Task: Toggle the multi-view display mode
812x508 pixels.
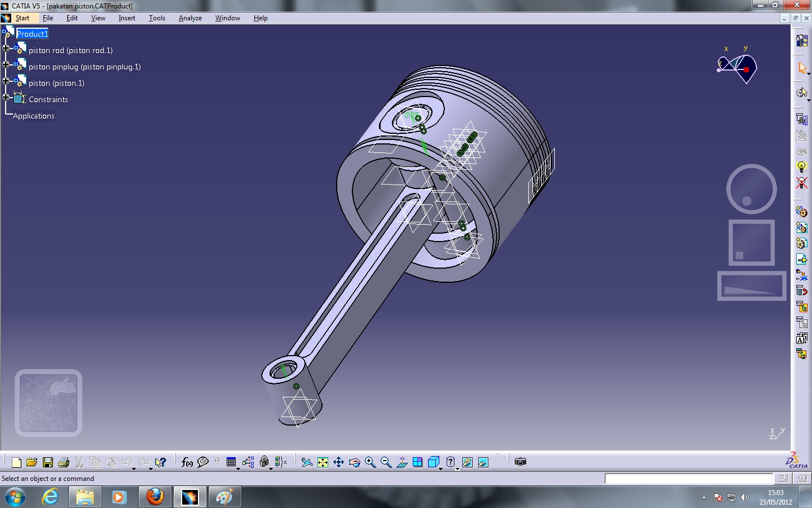Action: tap(417, 462)
